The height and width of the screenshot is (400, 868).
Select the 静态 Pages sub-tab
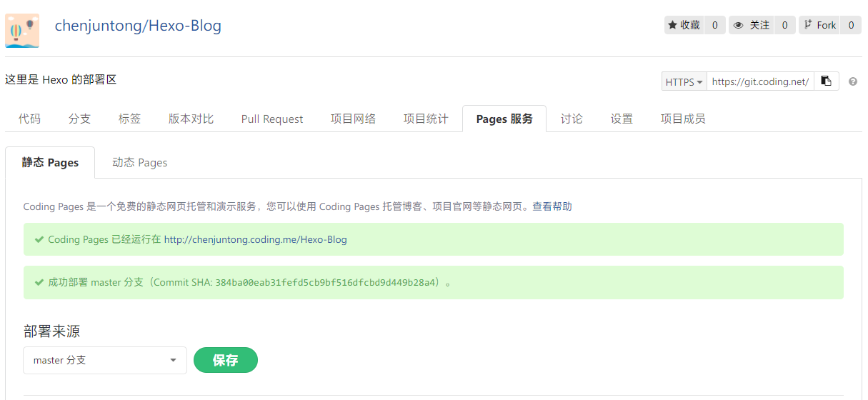pos(50,162)
